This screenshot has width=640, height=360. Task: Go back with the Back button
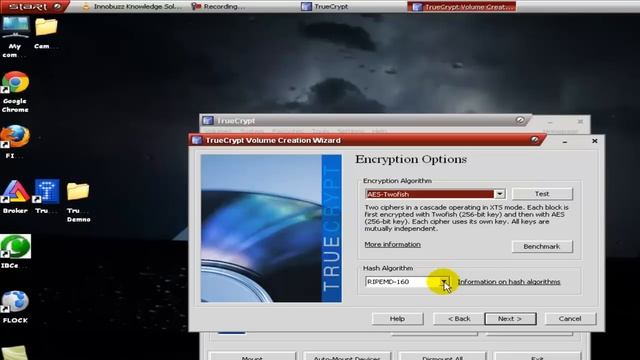(459, 319)
